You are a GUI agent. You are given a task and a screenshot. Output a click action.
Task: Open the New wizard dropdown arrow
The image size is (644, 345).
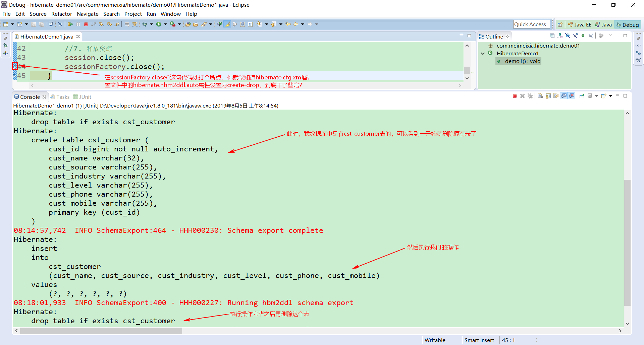12,24
